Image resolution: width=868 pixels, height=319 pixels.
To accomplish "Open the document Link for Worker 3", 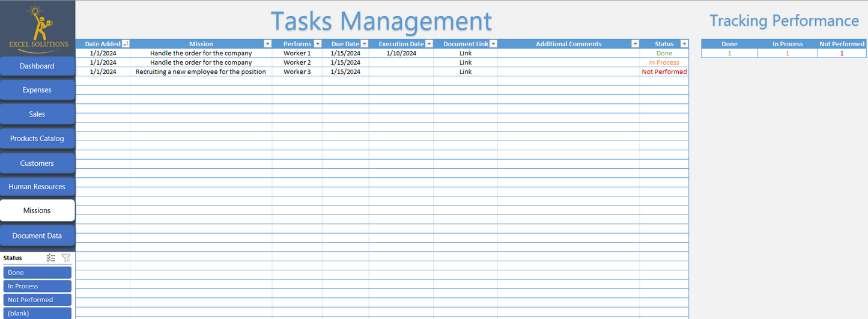I will [466, 71].
